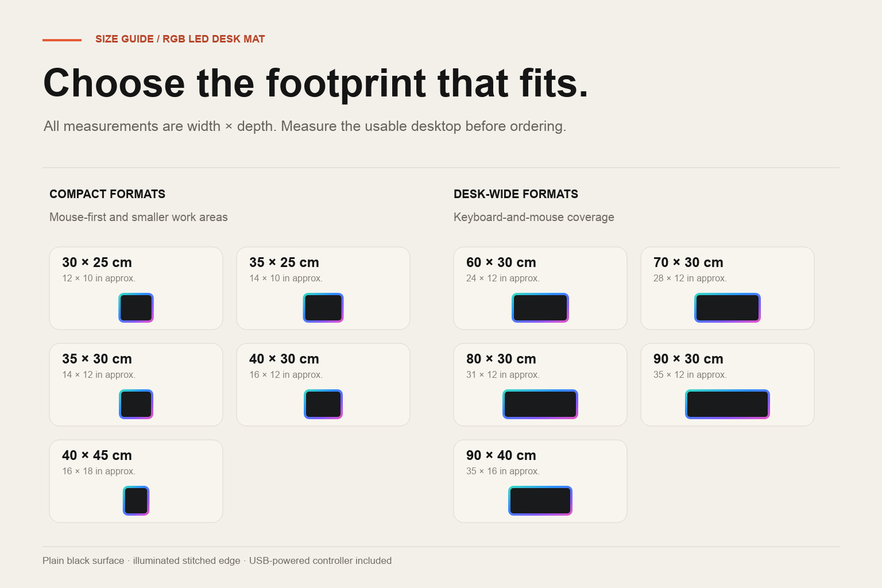The image size is (882, 588).
Task: Click the 80 × 30 cm mat icon
Action: 540,404
